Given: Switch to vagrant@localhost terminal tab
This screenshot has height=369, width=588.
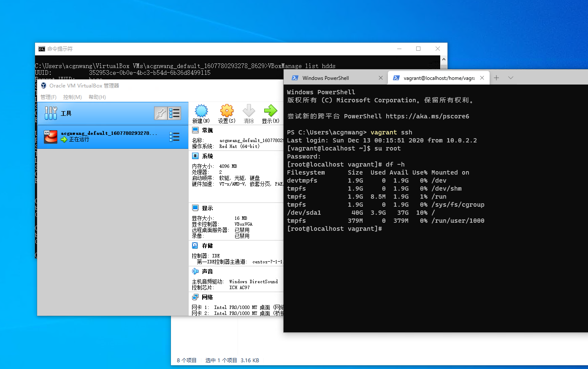Looking at the screenshot, I should click(439, 78).
